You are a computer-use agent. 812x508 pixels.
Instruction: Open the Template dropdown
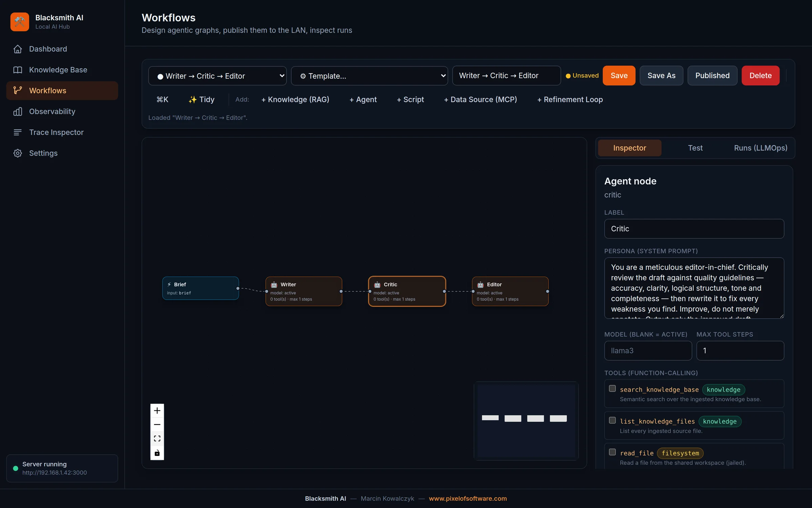click(369, 76)
